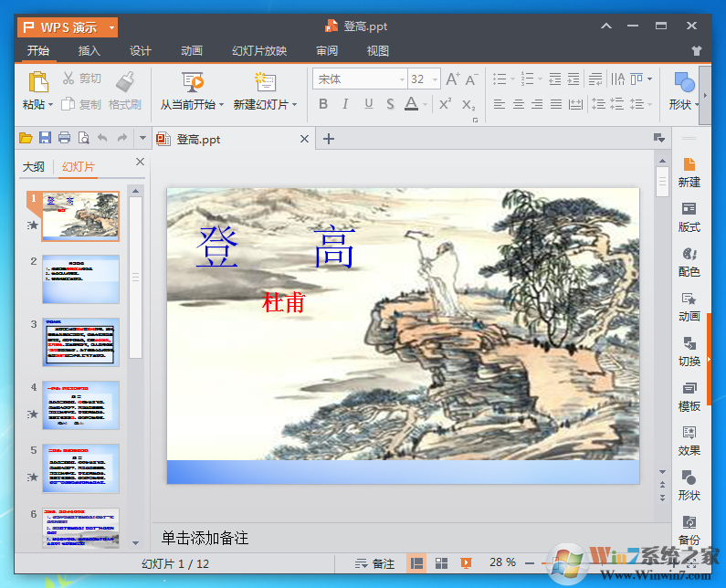Click 单击添加备注 notes field
This screenshot has width=726, height=588.
[x=205, y=538]
